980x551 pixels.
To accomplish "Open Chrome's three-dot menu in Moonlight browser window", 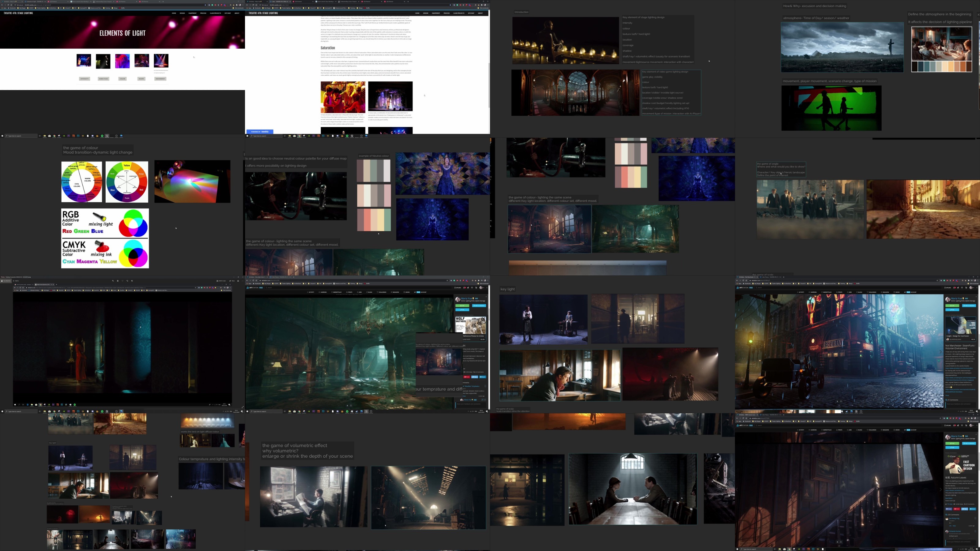I will click(488, 281).
